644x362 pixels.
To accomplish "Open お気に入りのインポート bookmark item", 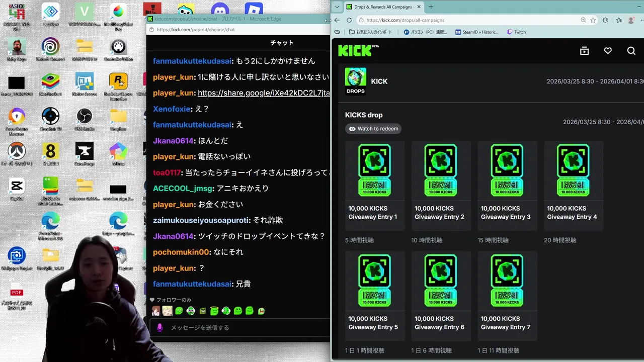I will coord(370,32).
